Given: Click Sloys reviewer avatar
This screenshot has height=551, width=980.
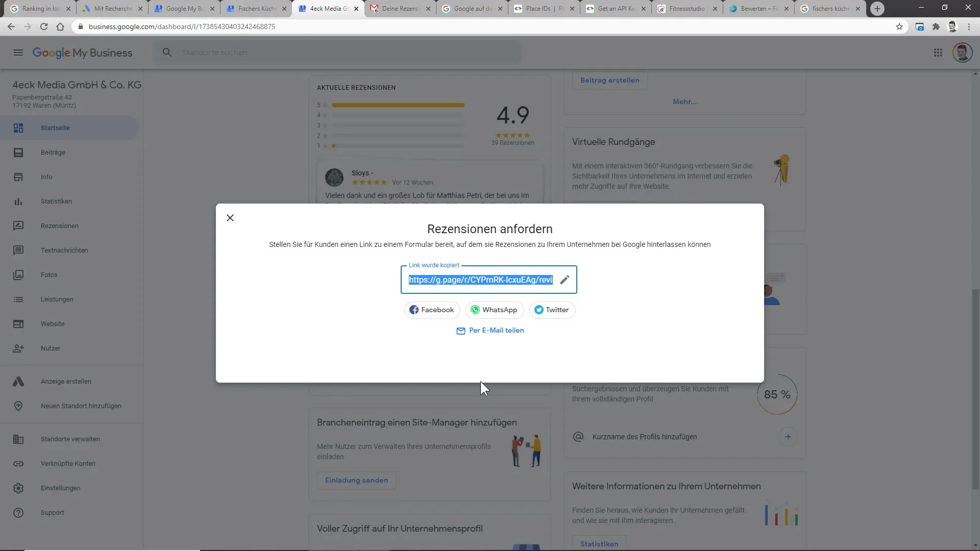Looking at the screenshot, I should [334, 178].
